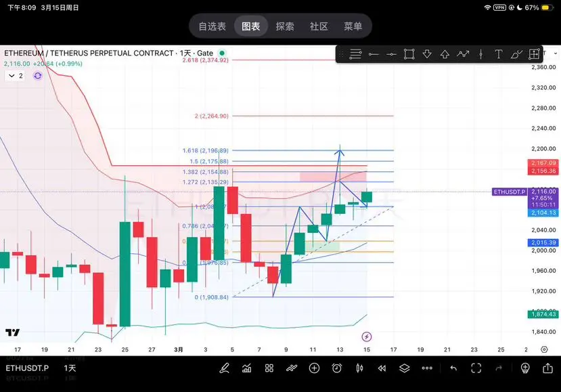Open the pencil drawing tools icon
Viewport: 561px width, 392px height.
point(224,368)
